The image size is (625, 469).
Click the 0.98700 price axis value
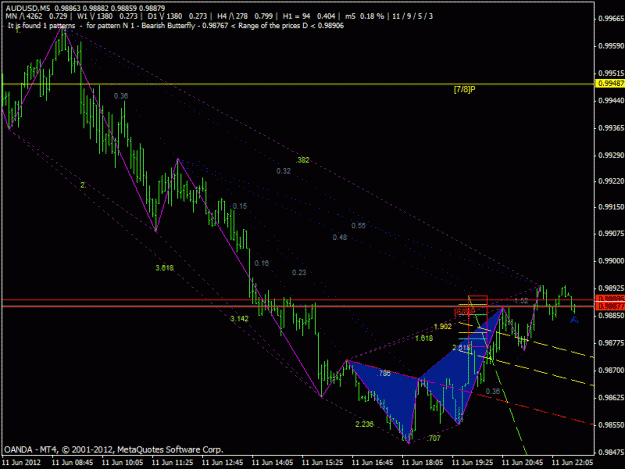tap(611, 370)
